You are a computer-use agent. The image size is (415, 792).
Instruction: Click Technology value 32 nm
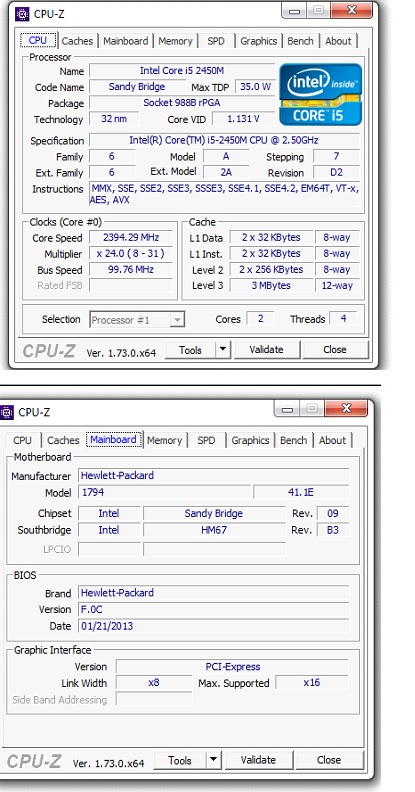click(x=114, y=119)
